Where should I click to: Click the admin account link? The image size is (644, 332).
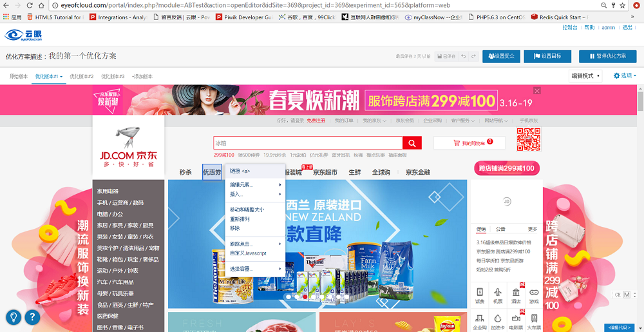point(609,28)
